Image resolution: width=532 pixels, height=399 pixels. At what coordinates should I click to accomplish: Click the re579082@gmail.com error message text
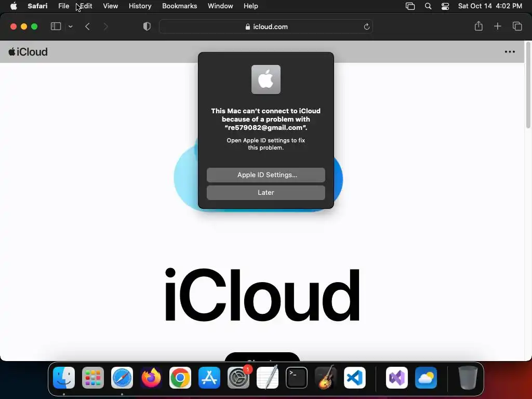[265, 119]
